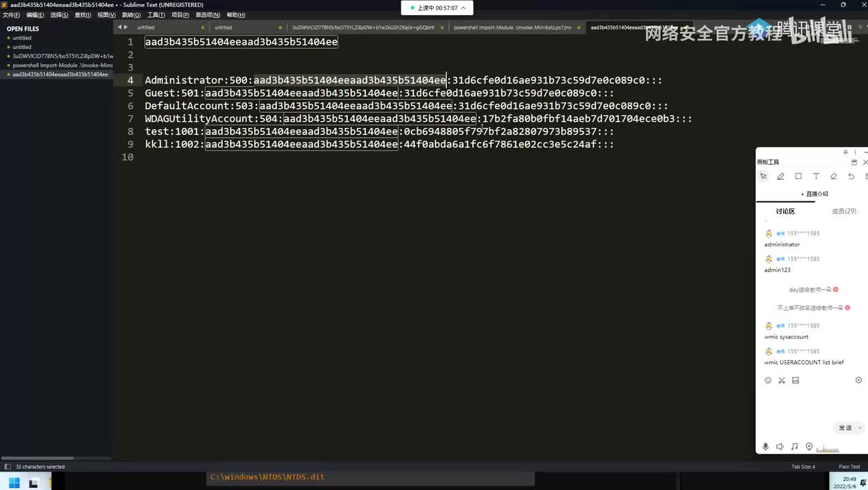Image resolution: width=868 pixels, height=490 pixels.
Task: Click the undo arrow in whiteboard tools
Action: click(x=851, y=176)
